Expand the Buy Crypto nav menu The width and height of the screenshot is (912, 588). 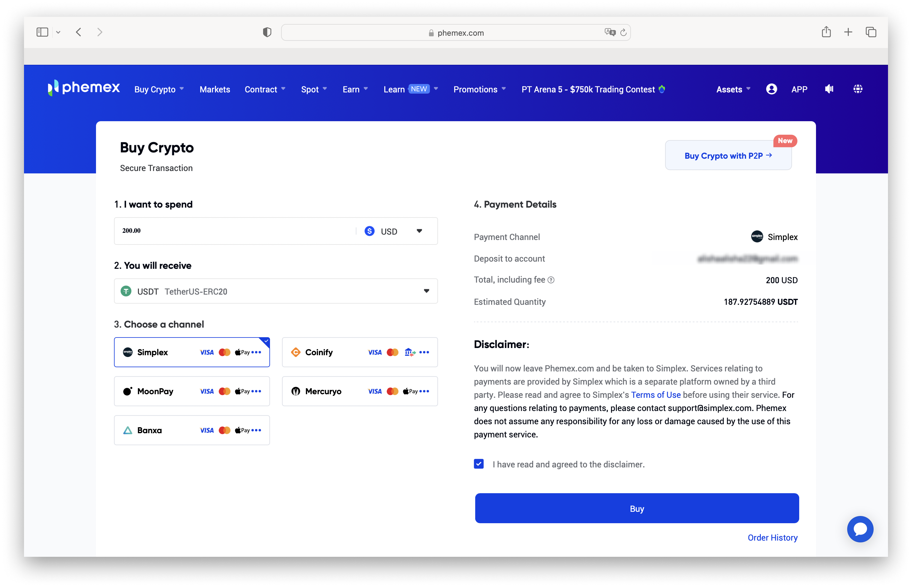coord(159,89)
